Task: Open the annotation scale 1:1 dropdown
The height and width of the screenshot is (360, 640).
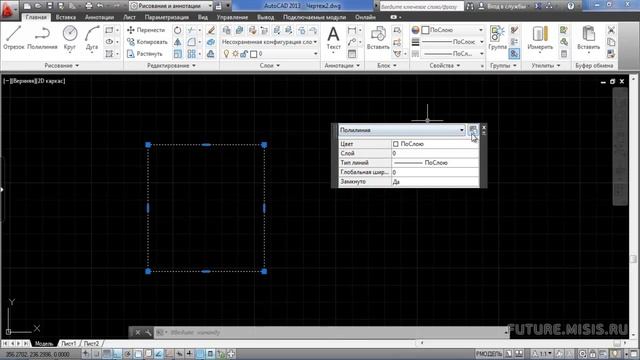Action: (x=543, y=354)
